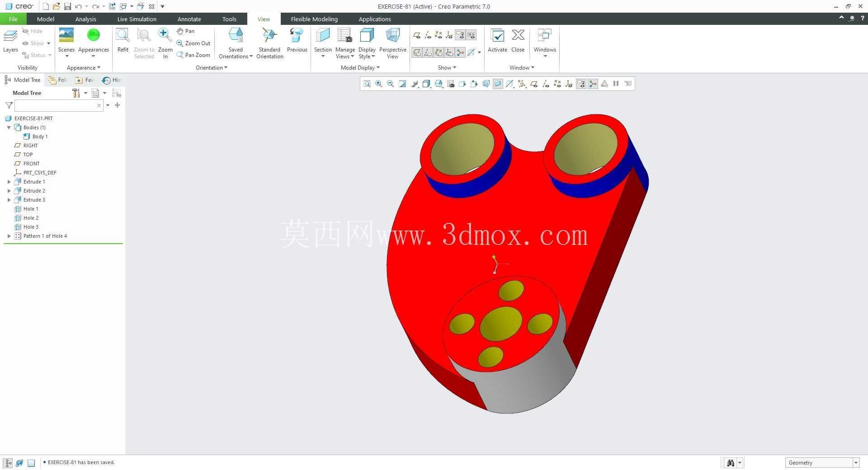Click the Zoom In ribbon icon
Image resolution: width=868 pixels, height=470 pixels.
pos(165,35)
